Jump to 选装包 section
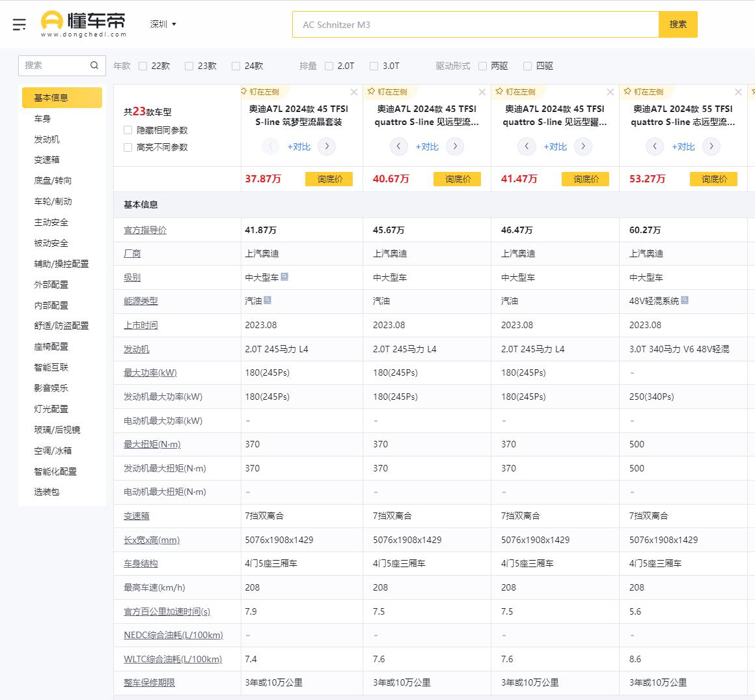 [47, 492]
